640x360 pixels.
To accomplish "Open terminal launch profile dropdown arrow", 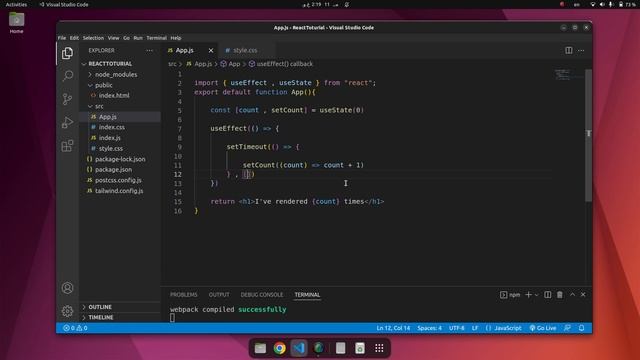I will 536,295.
